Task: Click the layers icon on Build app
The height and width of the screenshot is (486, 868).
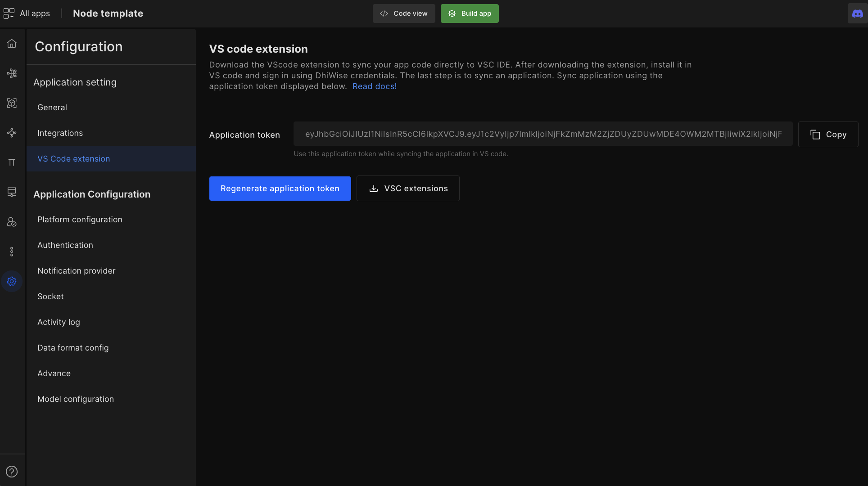Action: pyautogui.click(x=452, y=13)
